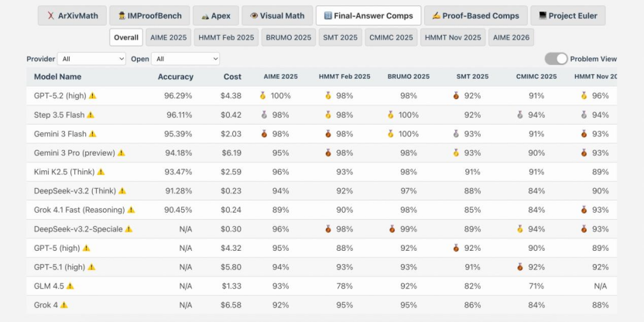
Task: Toggle the Problem View switch
Action: click(556, 59)
